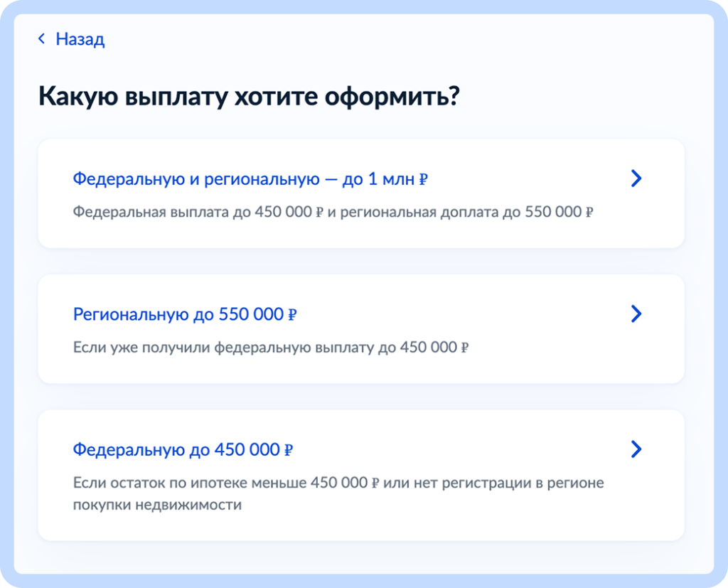Click ruble sign after "Федеральная выплата до 450 000"

(x=318, y=213)
